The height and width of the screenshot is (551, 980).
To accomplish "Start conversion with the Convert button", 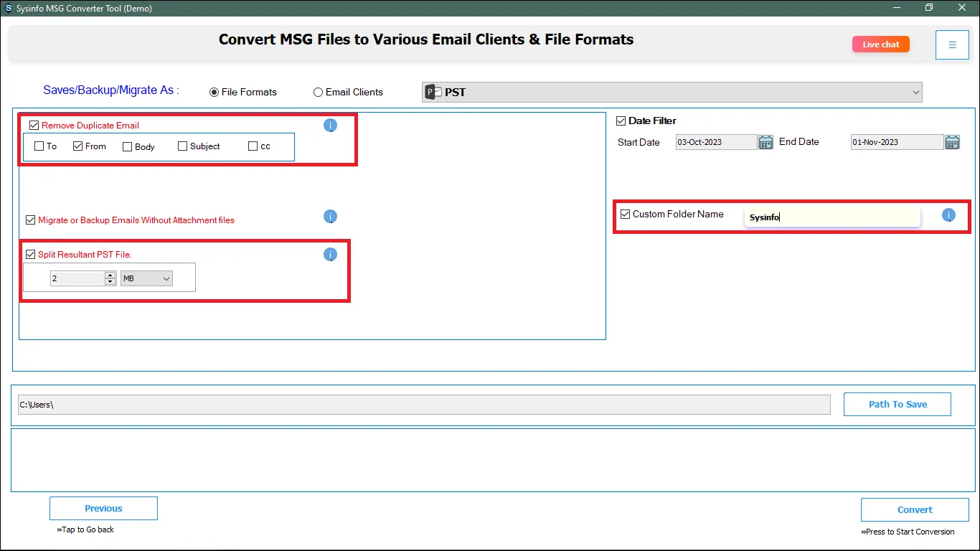I will point(915,510).
